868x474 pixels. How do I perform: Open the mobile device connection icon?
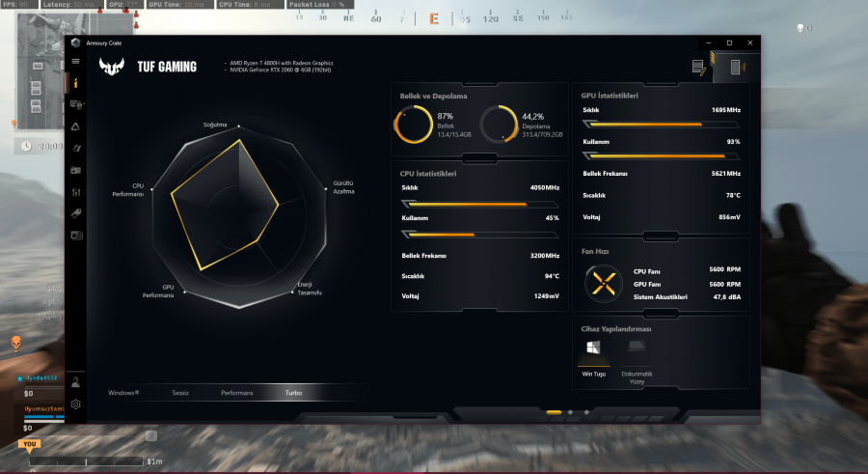point(736,67)
